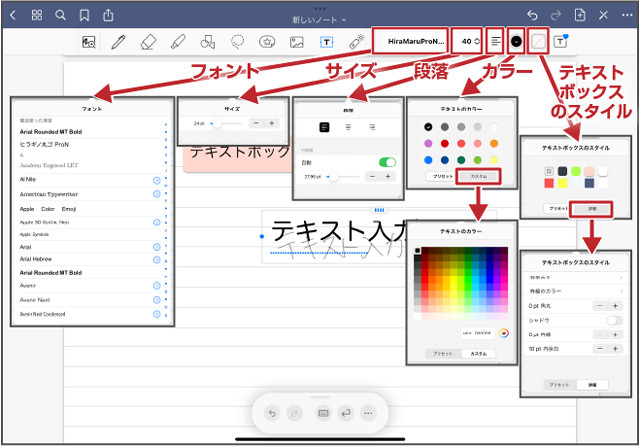Select the Eraser tool
The image size is (640, 446).
click(x=148, y=42)
